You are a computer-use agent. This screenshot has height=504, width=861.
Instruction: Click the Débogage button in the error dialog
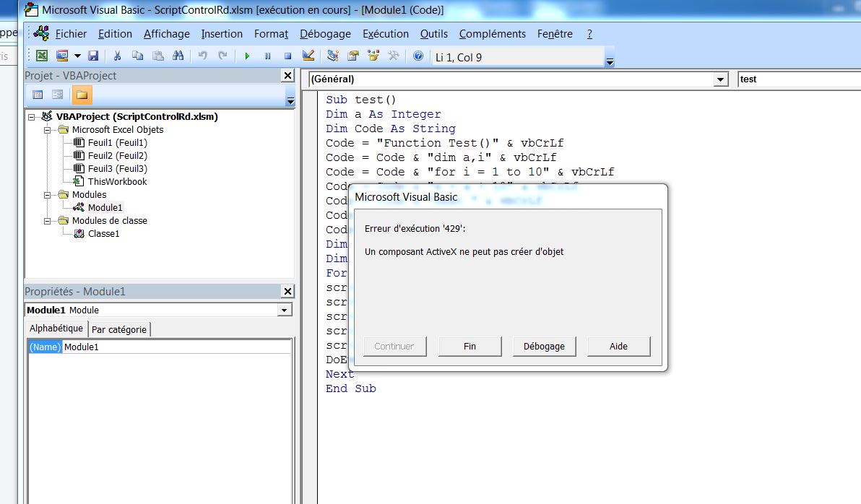544,347
